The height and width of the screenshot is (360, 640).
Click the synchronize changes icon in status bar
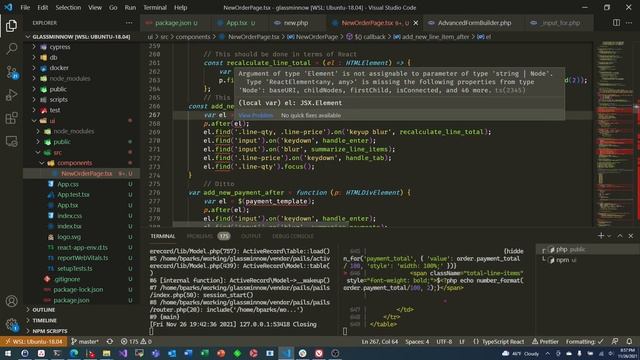coord(110,341)
